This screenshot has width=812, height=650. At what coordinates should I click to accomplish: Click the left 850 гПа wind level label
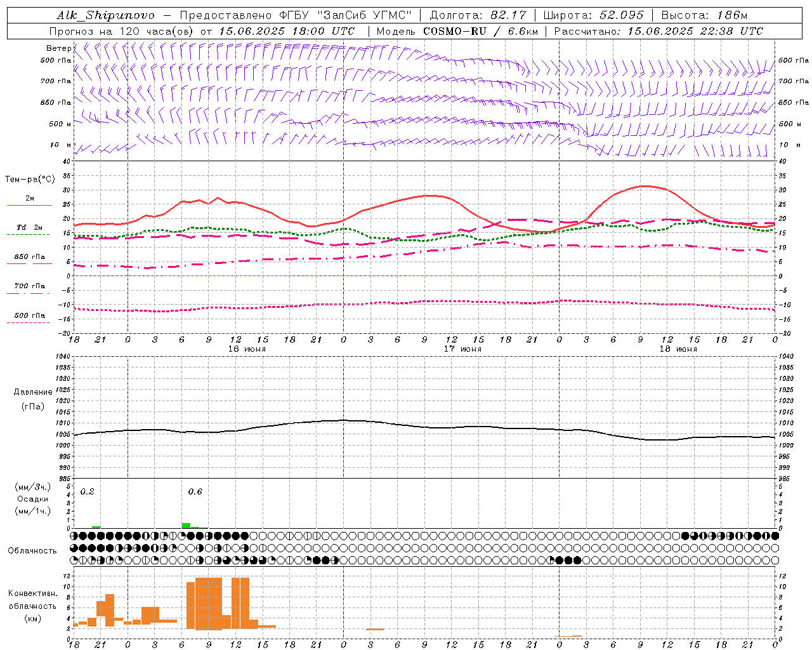[56, 102]
